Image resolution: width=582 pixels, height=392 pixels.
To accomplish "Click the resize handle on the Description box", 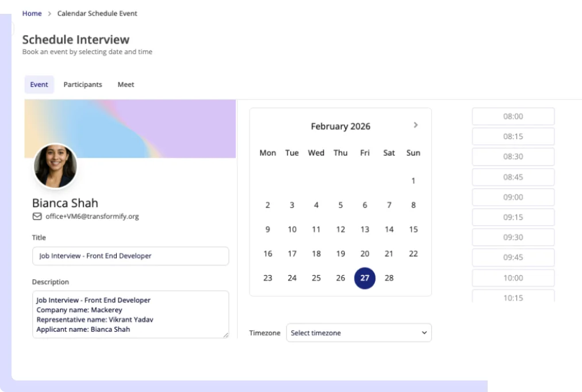I will tap(225, 335).
